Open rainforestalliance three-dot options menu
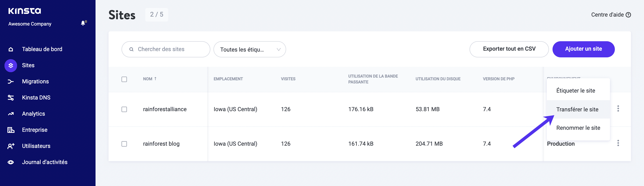This screenshot has width=644, height=186. [618, 108]
